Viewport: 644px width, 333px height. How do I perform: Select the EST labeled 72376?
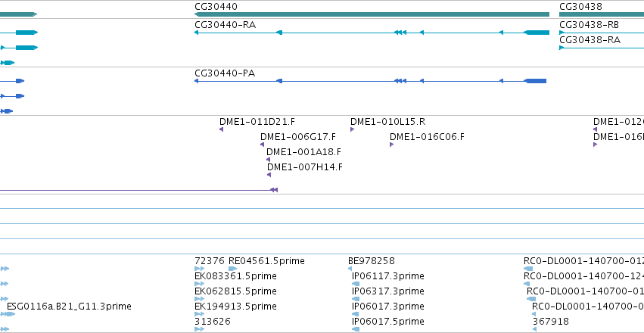point(210,261)
